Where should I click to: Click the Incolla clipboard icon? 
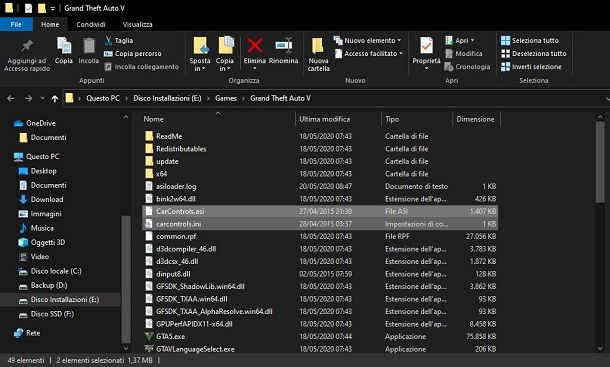pyautogui.click(x=89, y=51)
